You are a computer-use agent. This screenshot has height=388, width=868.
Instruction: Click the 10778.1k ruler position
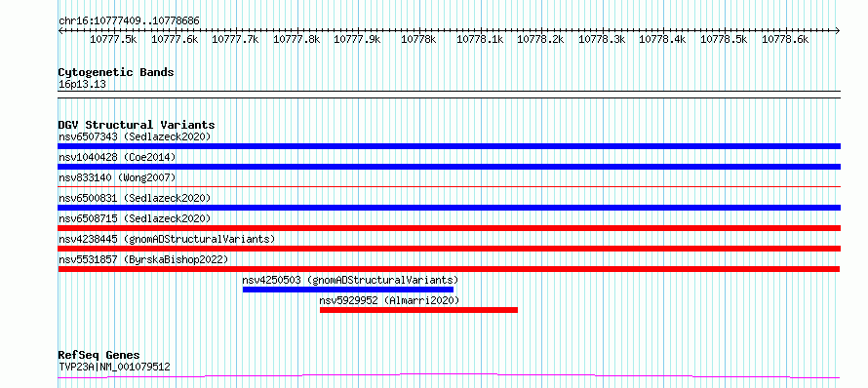point(480,39)
